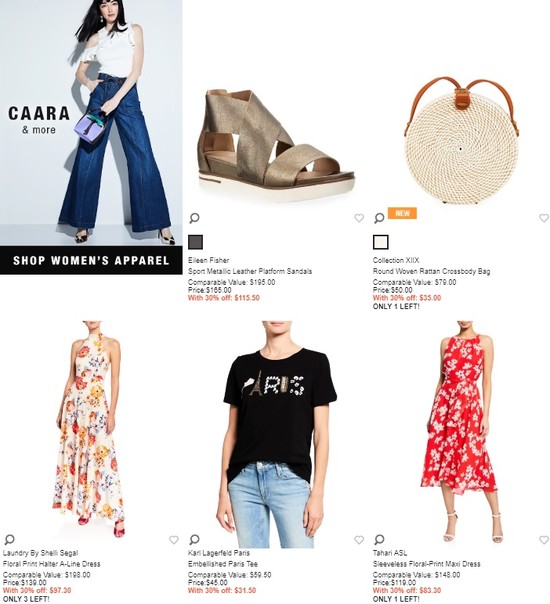Click the gold platform sandal product image
The height and width of the screenshot is (604, 550).
pos(275,144)
